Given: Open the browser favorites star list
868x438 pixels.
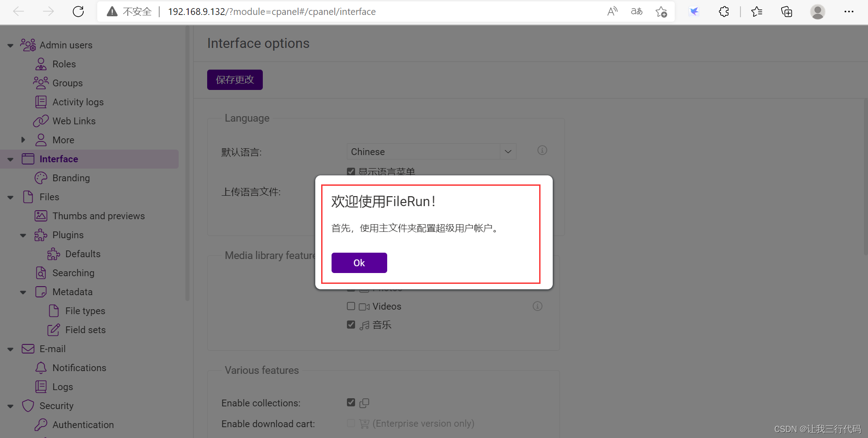Looking at the screenshot, I should 757,11.
